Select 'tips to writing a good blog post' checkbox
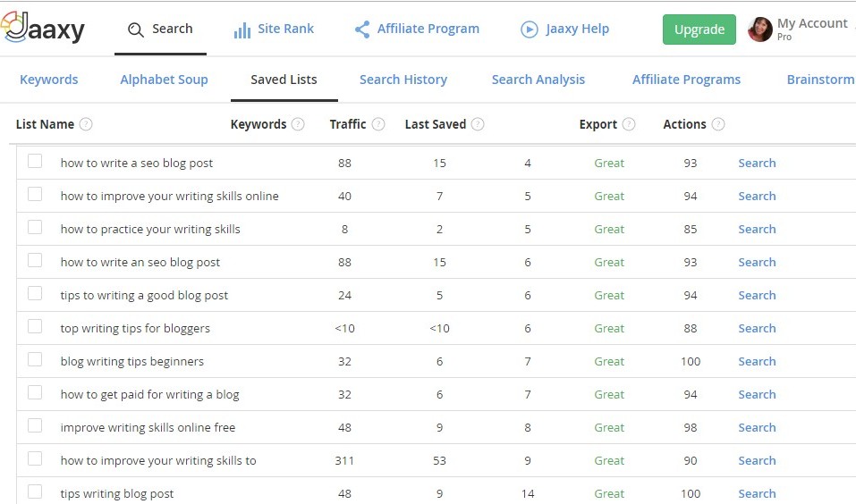The width and height of the screenshot is (856, 504). (35, 293)
